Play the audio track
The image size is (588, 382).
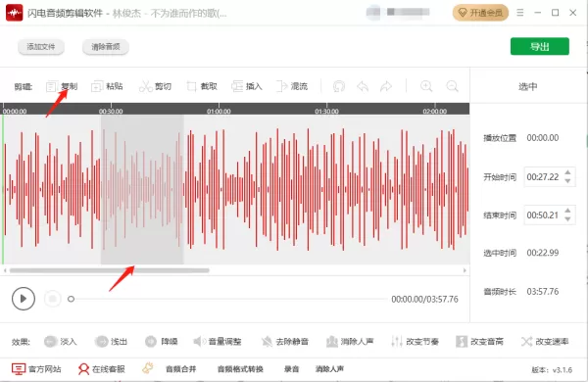pos(24,299)
